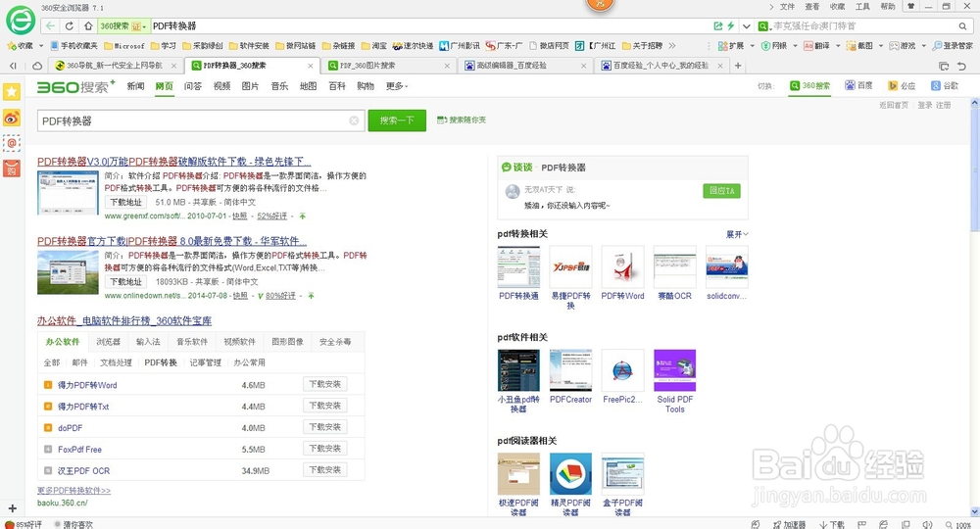Image resolution: width=980 pixels, height=529 pixels.
Task: Switch to 360导航 tab
Action: coord(115,66)
